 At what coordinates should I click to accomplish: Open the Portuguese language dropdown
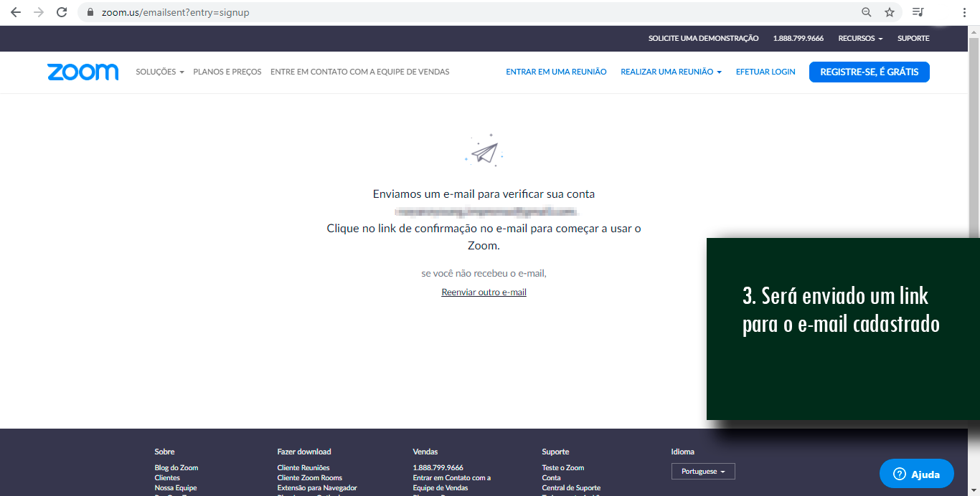tap(703, 472)
